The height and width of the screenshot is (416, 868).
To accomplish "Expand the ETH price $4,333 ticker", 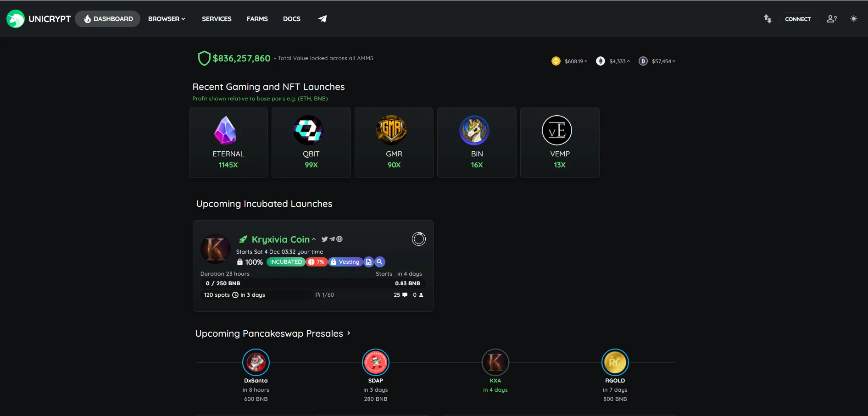I will pyautogui.click(x=619, y=61).
